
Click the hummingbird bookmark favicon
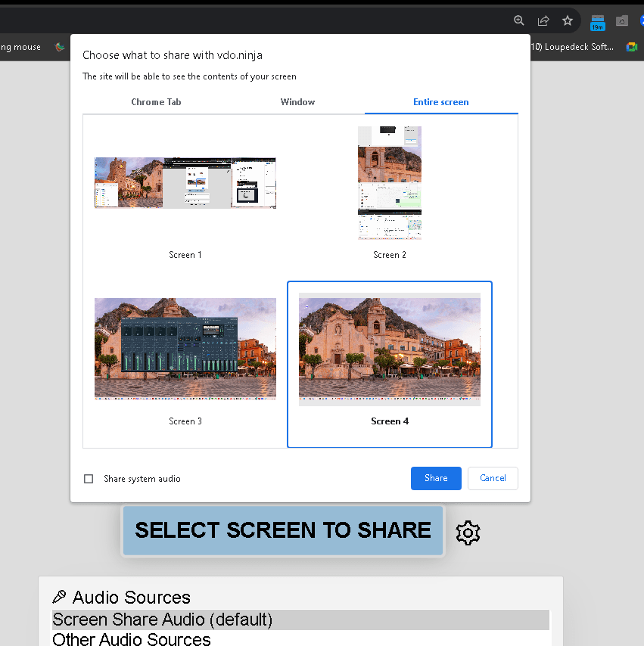tap(60, 47)
